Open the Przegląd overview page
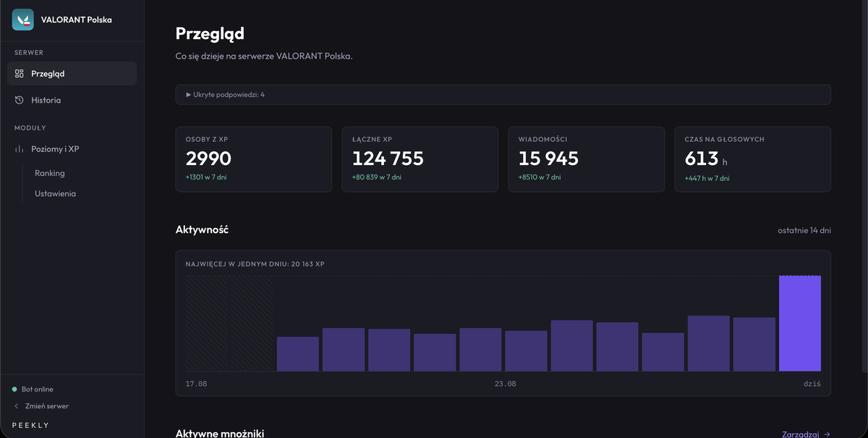This screenshot has width=868, height=438. click(x=72, y=74)
